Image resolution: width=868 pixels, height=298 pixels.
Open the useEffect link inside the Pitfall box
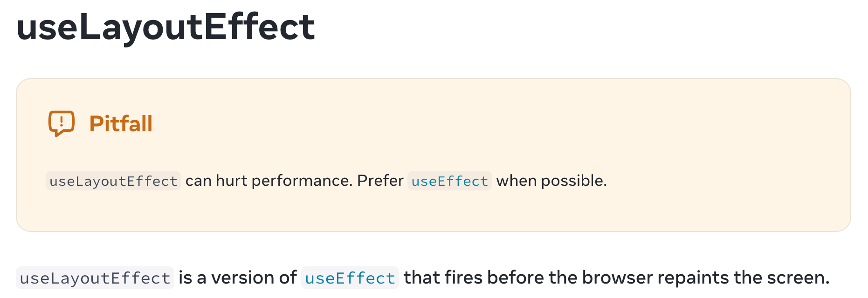[449, 181]
